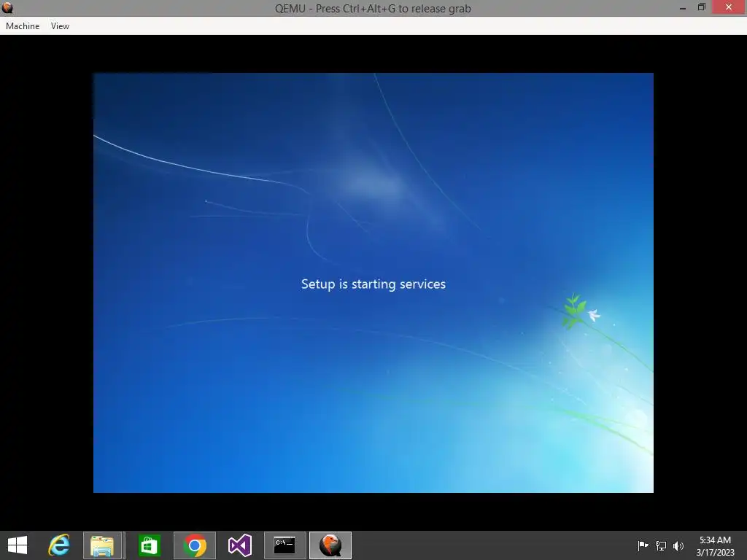
Task: Open the Windows Start button
Action: (x=18, y=545)
